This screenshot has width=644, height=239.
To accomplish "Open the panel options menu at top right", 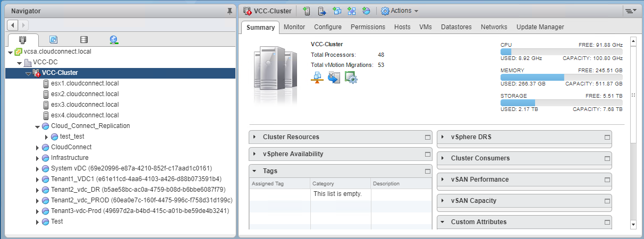I will [x=631, y=11].
